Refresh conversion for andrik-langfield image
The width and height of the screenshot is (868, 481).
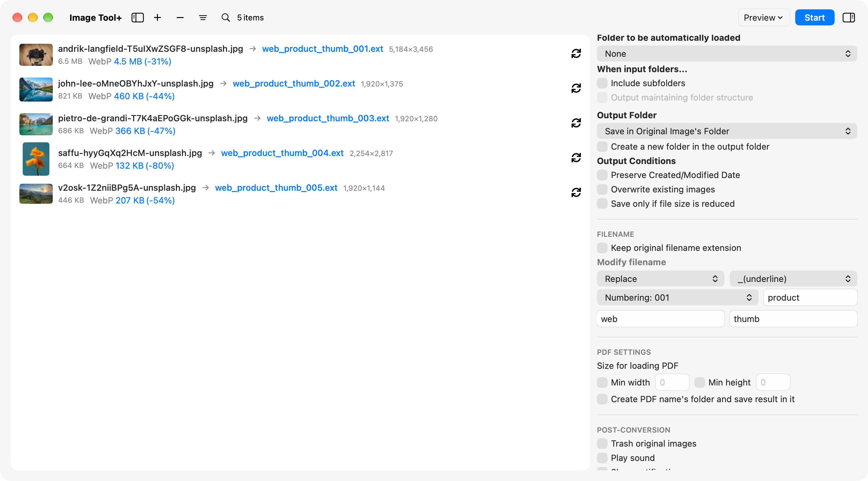coord(576,53)
